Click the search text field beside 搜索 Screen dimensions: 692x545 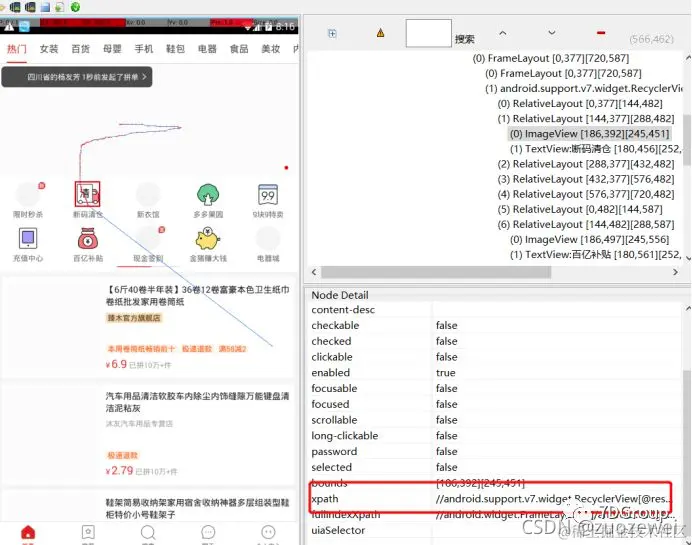(429, 33)
